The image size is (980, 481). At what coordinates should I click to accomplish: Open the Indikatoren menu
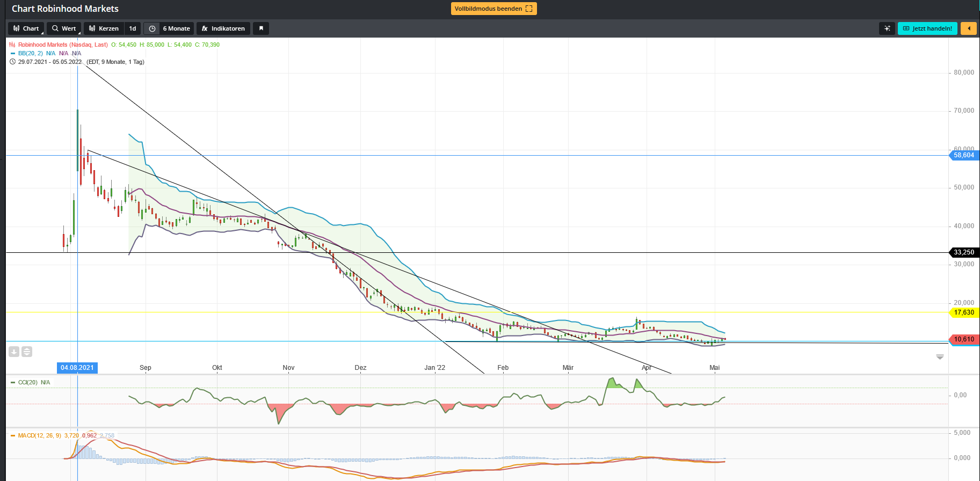click(223, 28)
